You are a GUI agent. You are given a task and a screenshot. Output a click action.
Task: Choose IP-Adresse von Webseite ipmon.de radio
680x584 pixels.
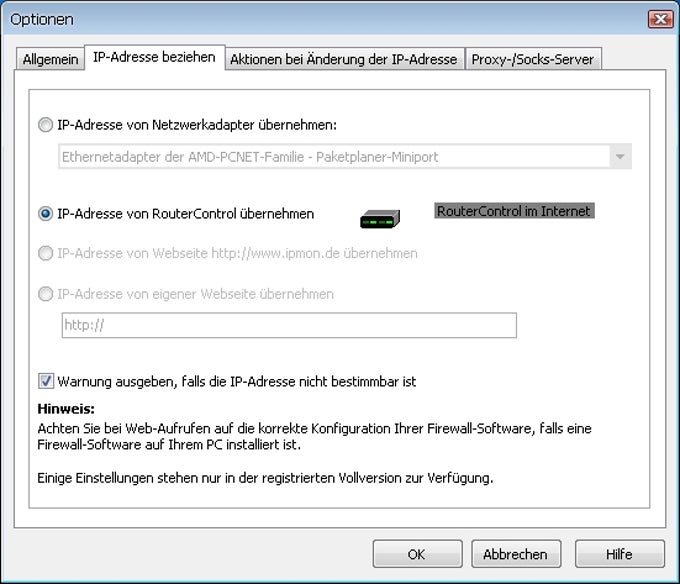[x=46, y=253]
